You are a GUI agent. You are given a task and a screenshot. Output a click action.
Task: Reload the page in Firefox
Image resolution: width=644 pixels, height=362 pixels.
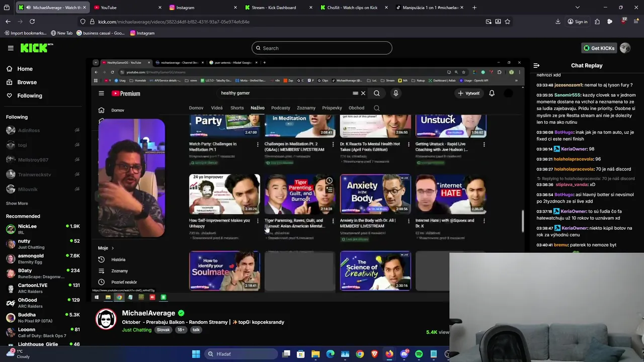point(32,22)
